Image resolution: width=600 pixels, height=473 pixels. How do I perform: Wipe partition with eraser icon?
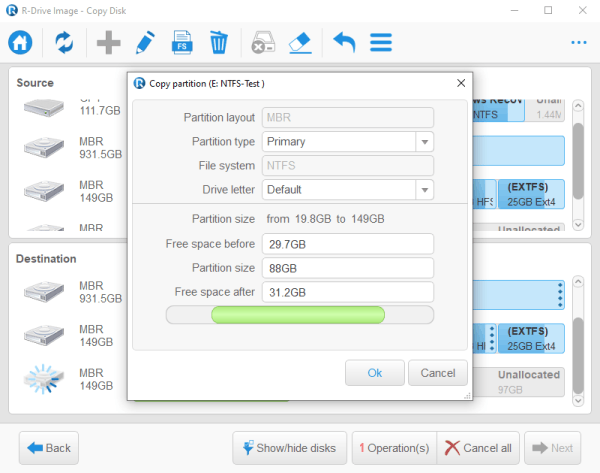[300, 42]
